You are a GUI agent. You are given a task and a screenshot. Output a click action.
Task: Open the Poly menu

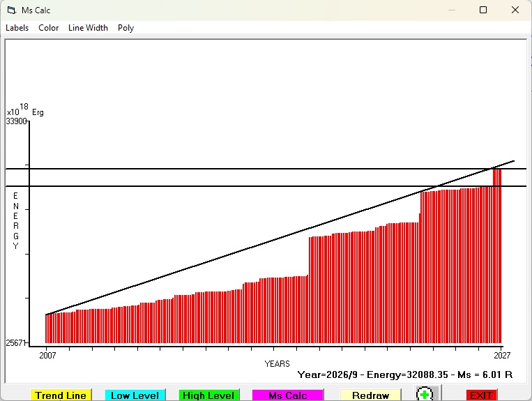tap(126, 28)
